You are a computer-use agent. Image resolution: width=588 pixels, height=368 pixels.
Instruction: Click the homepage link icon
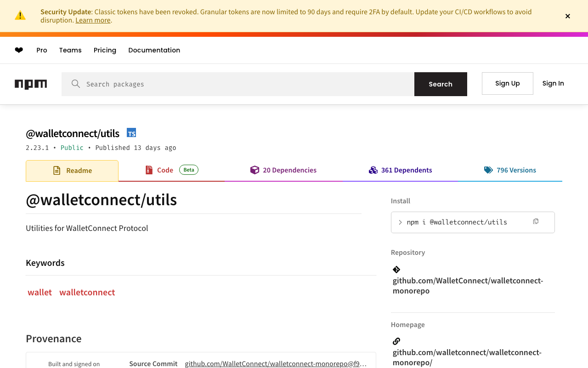pos(396,341)
